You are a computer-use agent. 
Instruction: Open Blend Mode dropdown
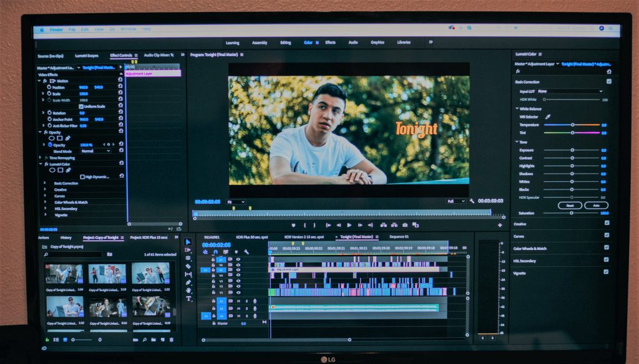click(x=95, y=151)
